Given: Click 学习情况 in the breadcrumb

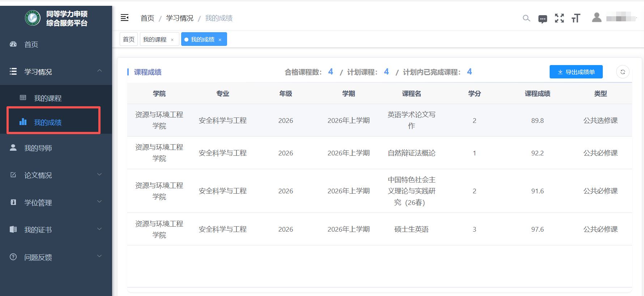Looking at the screenshot, I should (180, 18).
